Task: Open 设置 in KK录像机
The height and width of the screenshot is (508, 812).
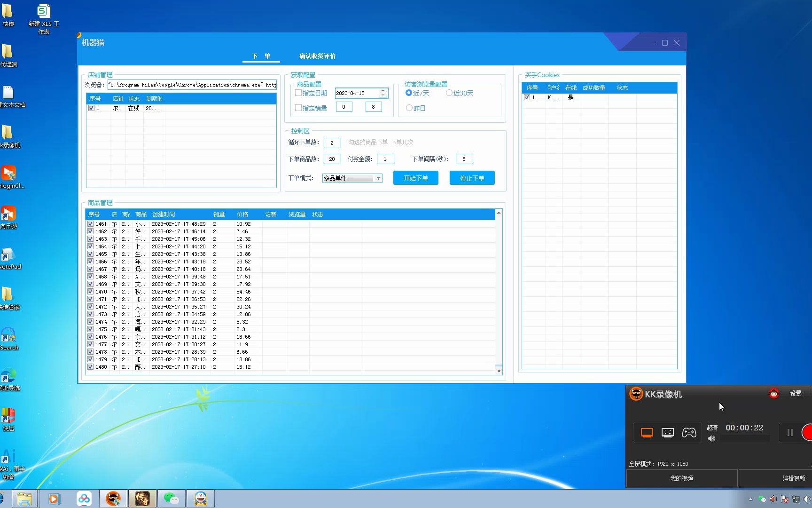Action: tap(796, 394)
